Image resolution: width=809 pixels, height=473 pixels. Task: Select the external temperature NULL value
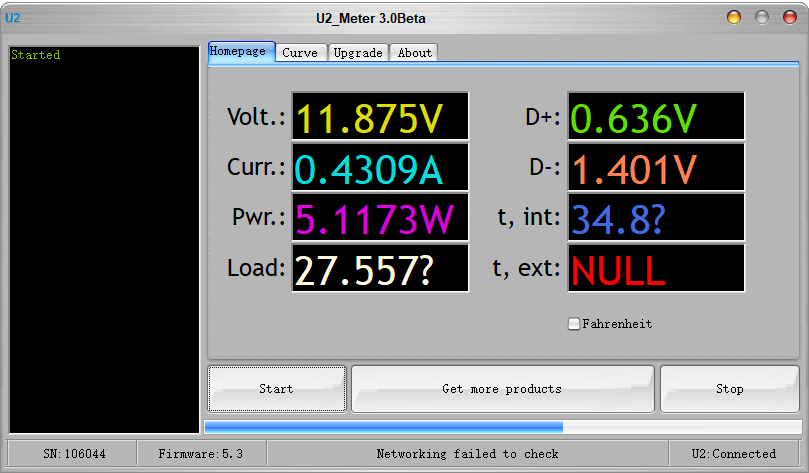(656, 268)
